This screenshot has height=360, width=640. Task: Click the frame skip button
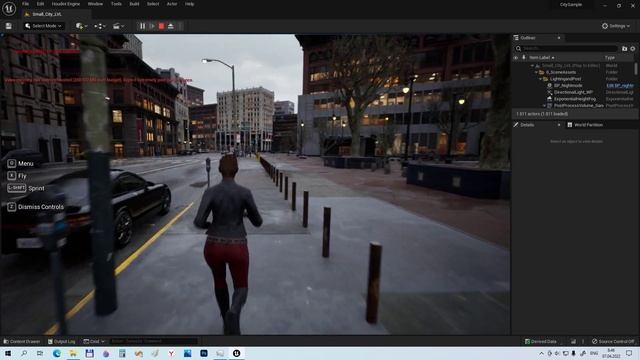[152, 26]
